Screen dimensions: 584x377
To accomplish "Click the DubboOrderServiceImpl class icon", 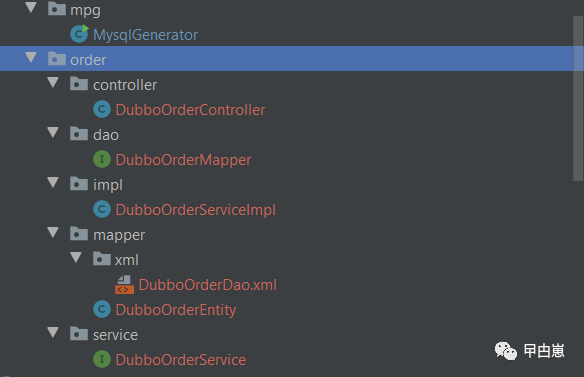I will coord(102,209).
